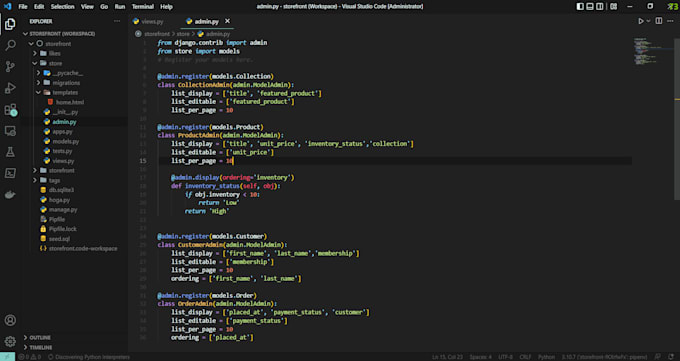Split the editor to the right
This screenshot has width=680, height=361.
pyautogui.click(x=659, y=21)
